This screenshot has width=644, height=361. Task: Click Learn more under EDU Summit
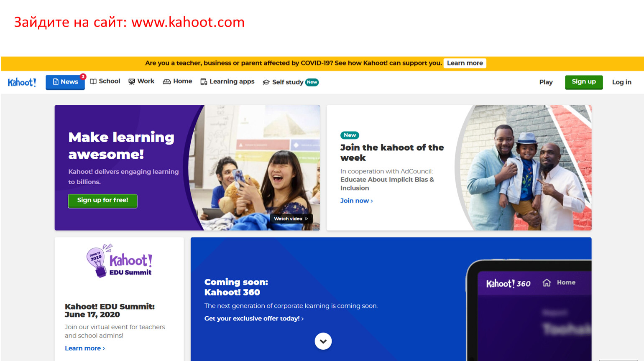pyautogui.click(x=85, y=348)
